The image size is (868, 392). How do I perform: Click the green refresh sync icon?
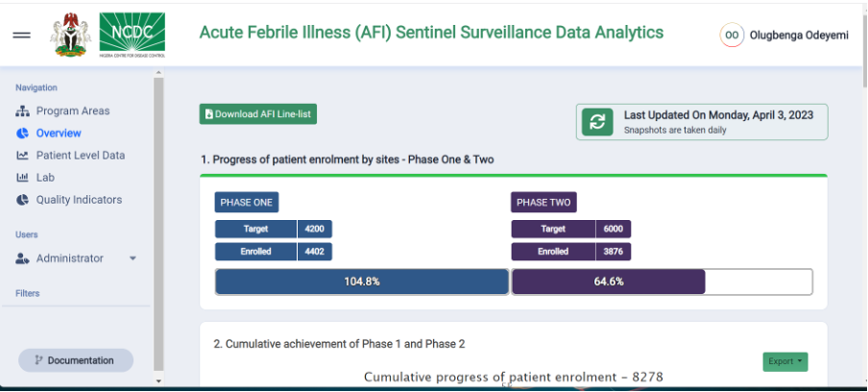tap(597, 122)
